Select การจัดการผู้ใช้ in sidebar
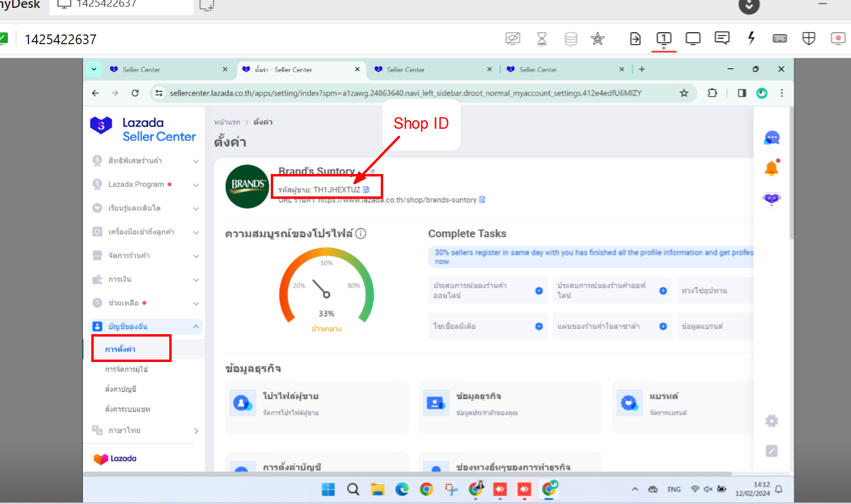The image size is (851, 504). click(x=126, y=369)
